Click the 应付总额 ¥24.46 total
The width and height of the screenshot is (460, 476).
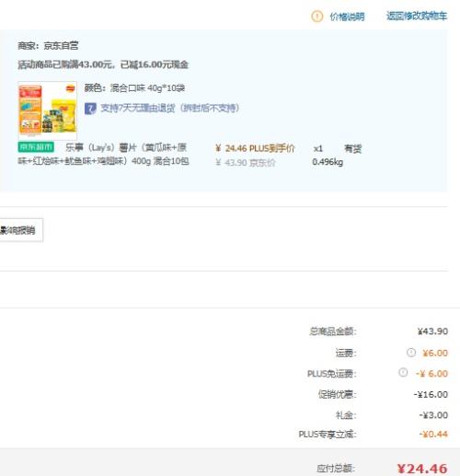[422, 469]
